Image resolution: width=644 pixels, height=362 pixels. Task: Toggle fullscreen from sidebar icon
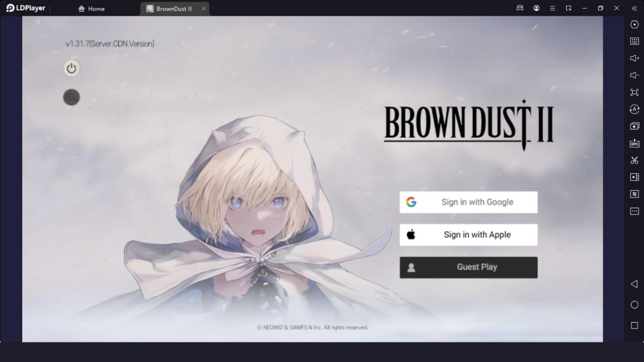pyautogui.click(x=635, y=92)
